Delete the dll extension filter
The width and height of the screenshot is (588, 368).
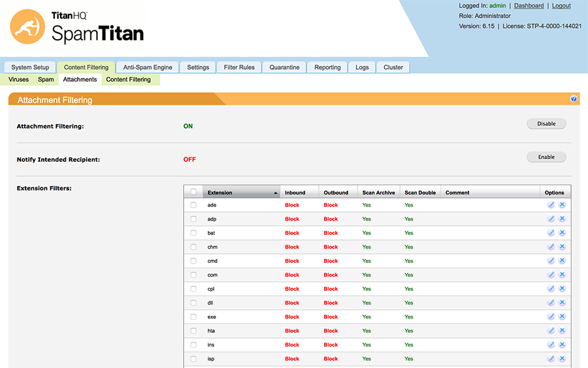click(x=562, y=303)
